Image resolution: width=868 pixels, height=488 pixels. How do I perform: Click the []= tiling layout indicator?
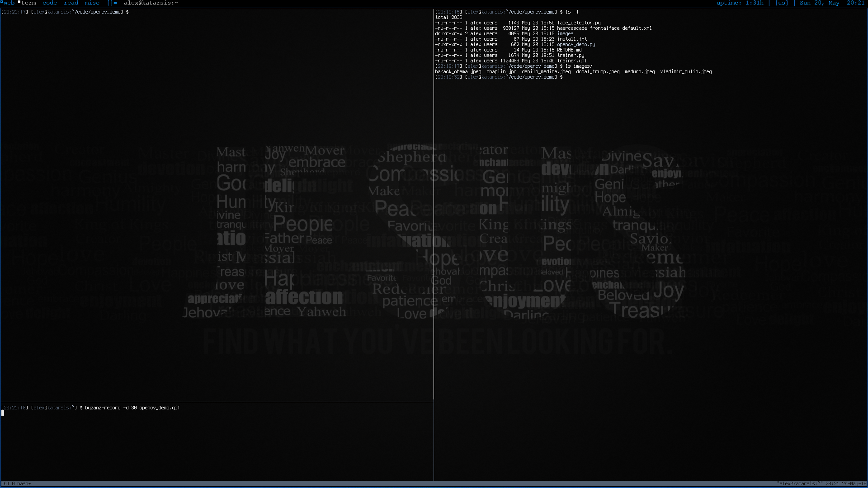[x=112, y=3]
